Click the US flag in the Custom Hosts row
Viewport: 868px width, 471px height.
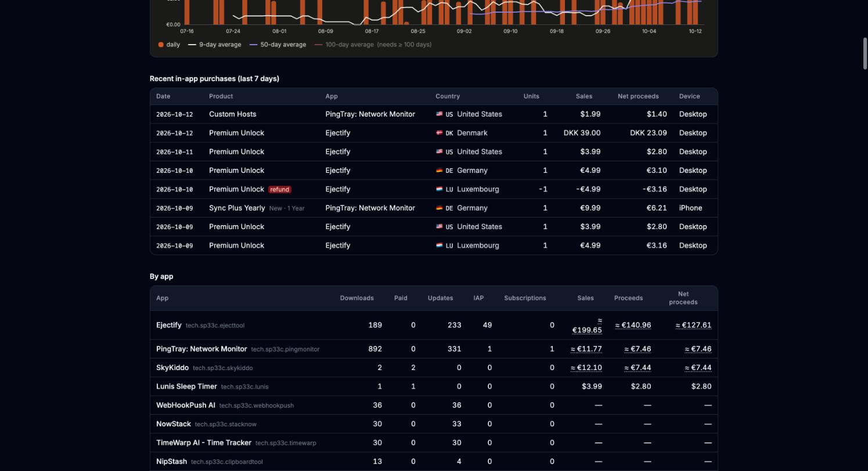(x=439, y=114)
